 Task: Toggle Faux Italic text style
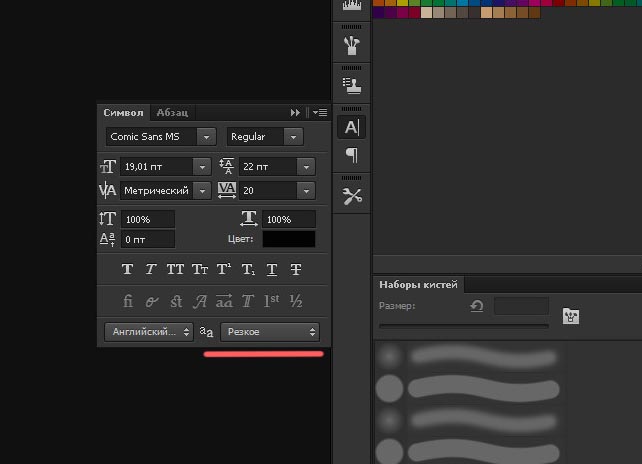tap(151, 269)
